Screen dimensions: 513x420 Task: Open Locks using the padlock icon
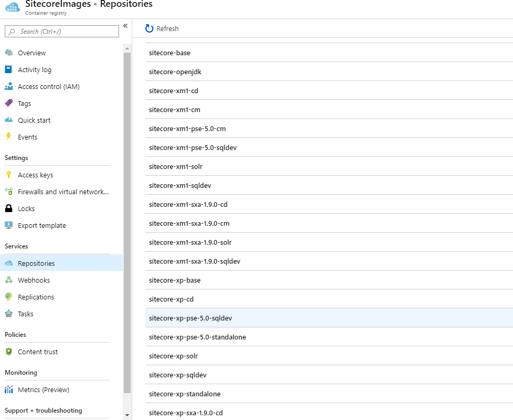tap(8, 208)
